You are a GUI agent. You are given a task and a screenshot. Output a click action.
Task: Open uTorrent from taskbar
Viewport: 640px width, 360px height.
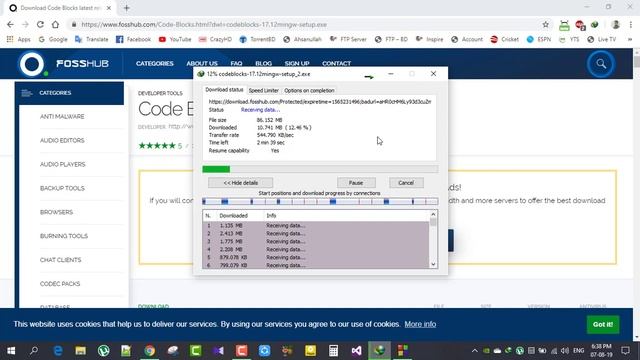point(104,351)
